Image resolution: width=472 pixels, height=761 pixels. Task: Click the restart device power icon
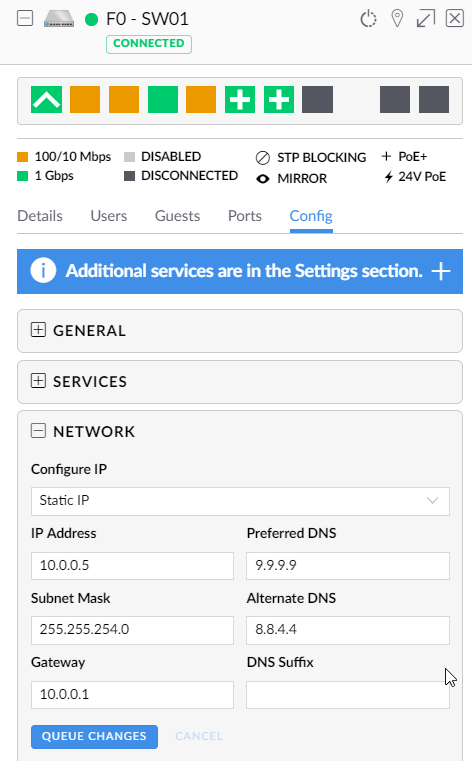tap(368, 19)
